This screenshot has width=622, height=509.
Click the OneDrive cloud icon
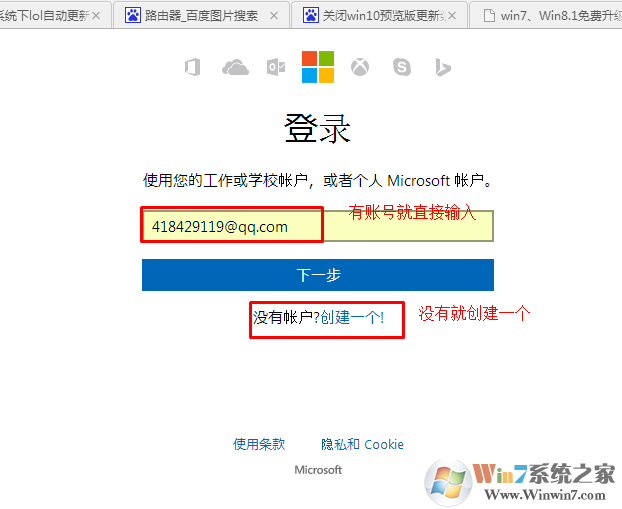[235, 67]
